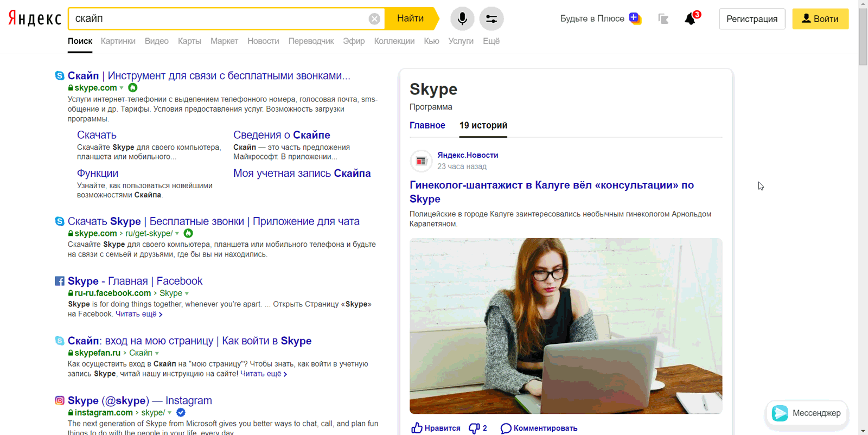
Task: Click the green badge after ru/get-skype/
Action: [188, 233]
